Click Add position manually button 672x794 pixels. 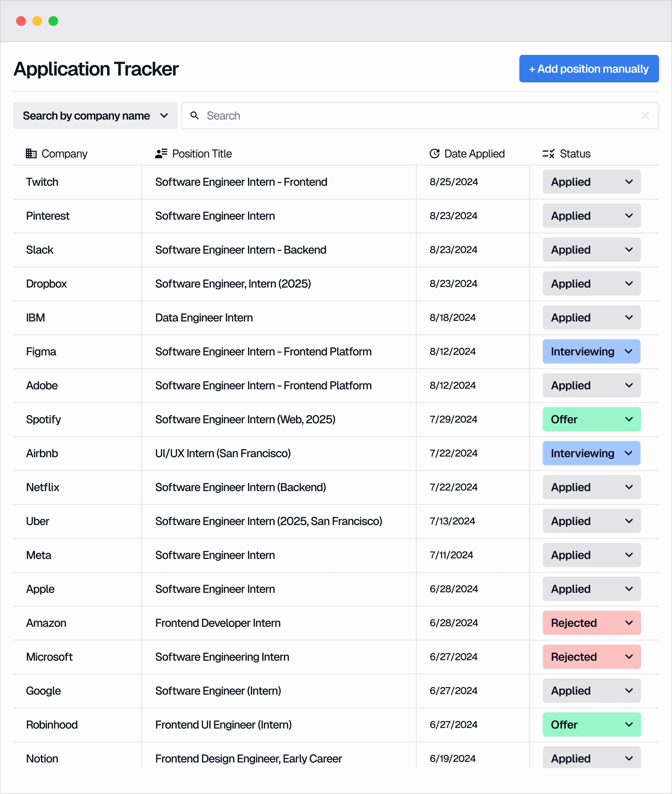(589, 69)
